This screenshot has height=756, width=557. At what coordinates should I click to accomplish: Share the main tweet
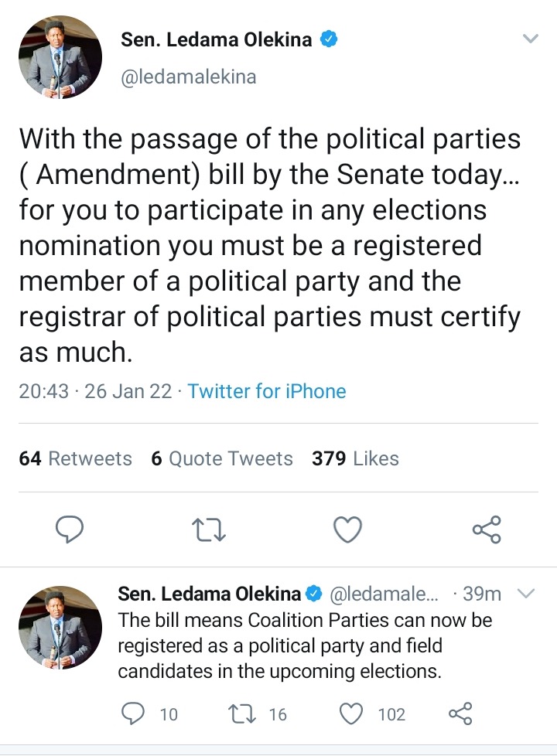point(487,530)
